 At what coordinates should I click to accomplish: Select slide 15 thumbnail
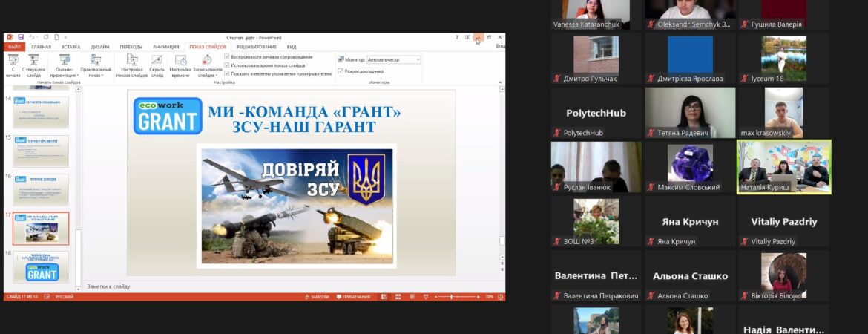point(41,151)
